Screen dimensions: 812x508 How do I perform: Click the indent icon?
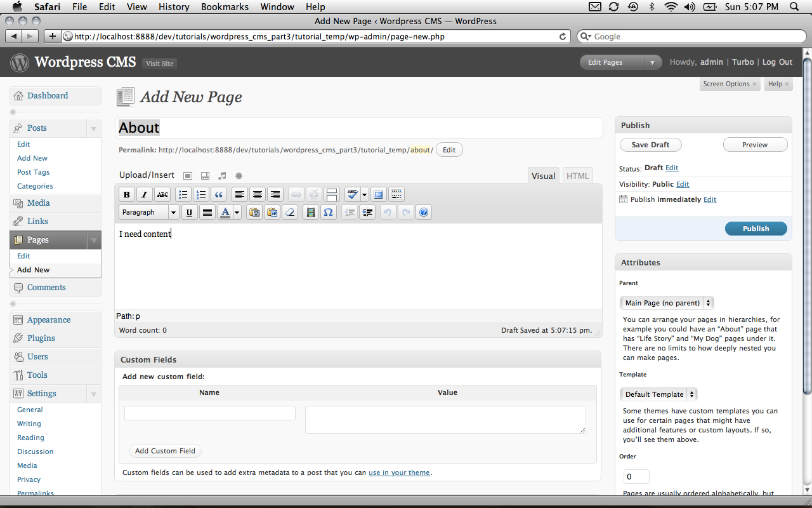click(367, 212)
